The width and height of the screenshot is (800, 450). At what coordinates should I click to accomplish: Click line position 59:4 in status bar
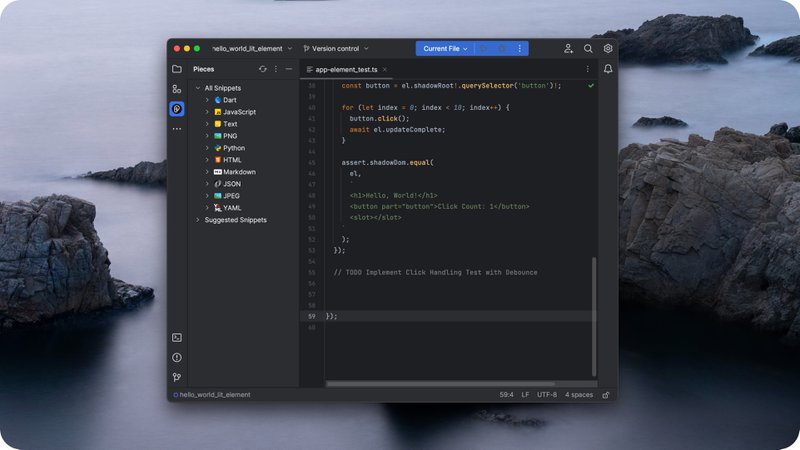click(x=506, y=395)
